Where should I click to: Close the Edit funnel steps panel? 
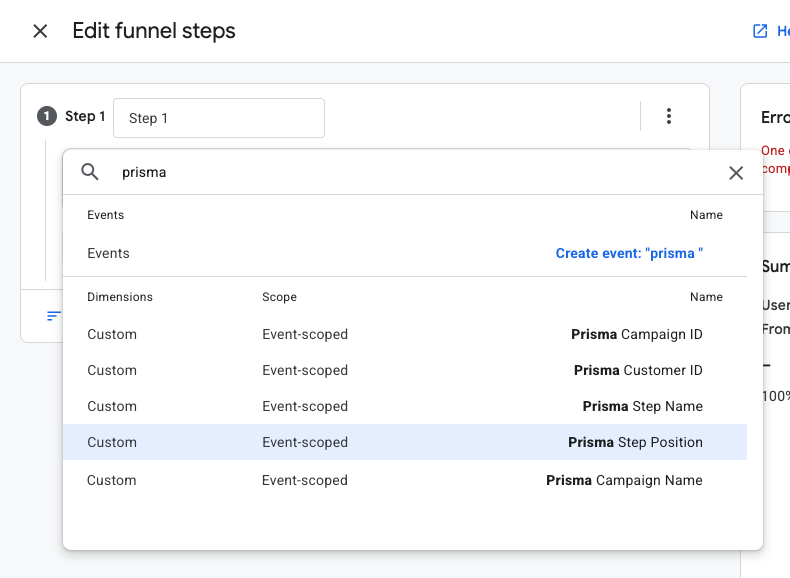[40, 31]
